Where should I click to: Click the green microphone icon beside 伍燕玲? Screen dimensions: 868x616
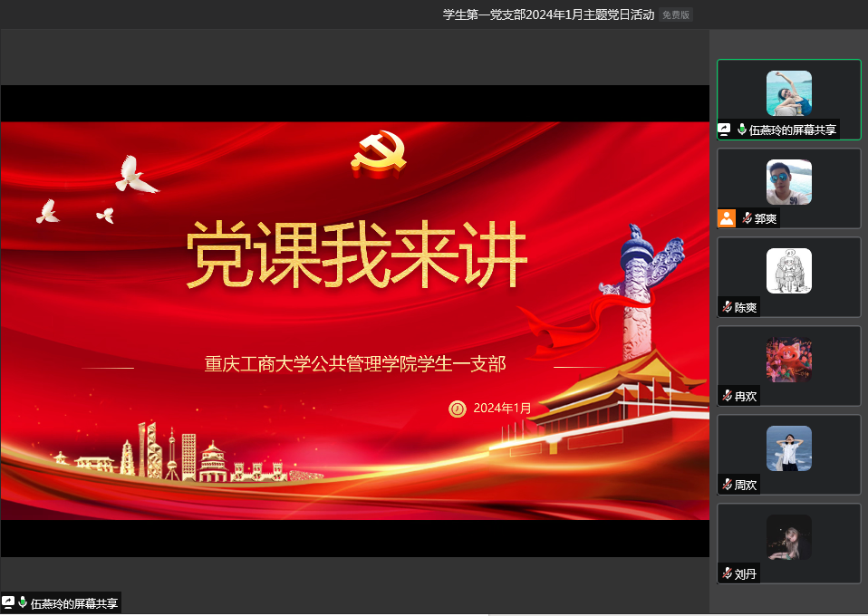742,130
